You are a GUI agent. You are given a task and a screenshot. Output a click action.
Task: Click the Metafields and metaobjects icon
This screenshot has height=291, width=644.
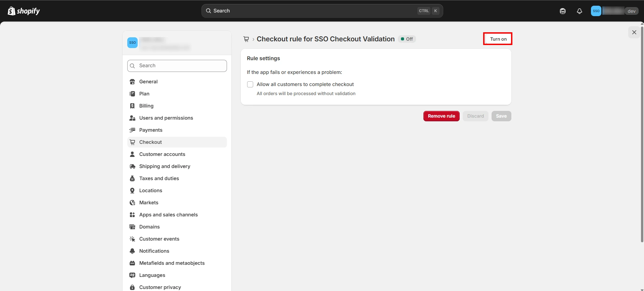point(132,263)
